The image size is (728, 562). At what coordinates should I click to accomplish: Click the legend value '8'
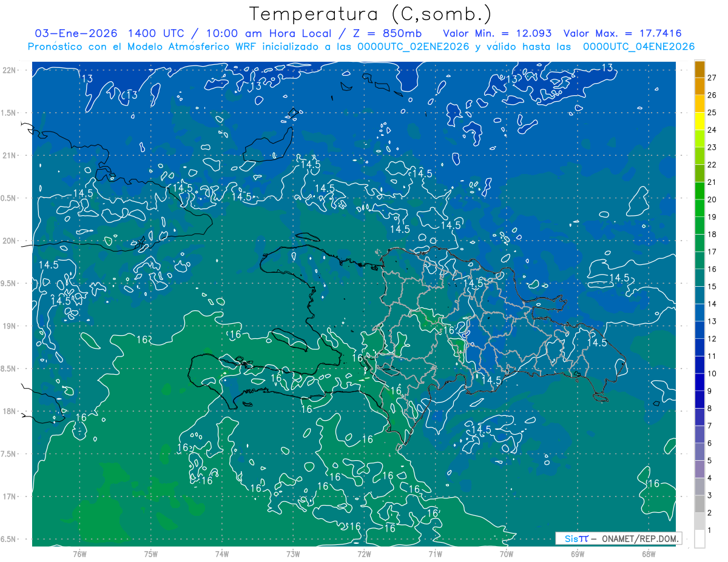[709, 408]
